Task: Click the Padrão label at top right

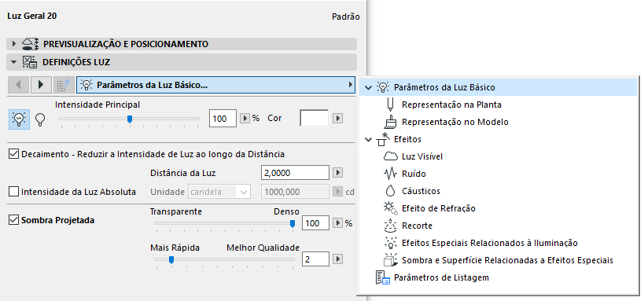Action: tap(345, 17)
